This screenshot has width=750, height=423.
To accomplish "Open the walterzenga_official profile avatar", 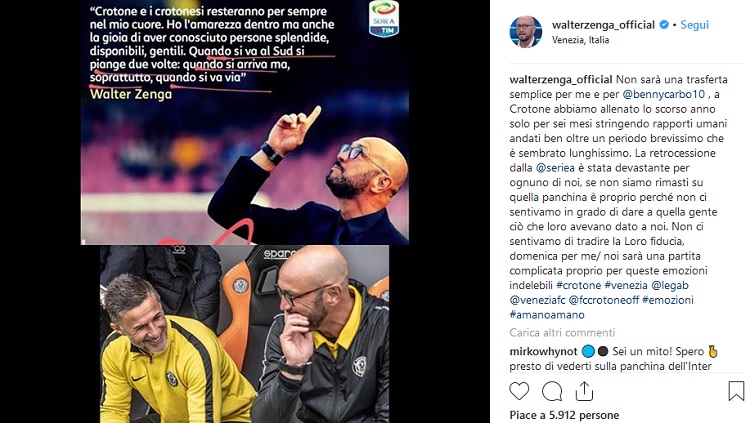I will (x=526, y=32).
